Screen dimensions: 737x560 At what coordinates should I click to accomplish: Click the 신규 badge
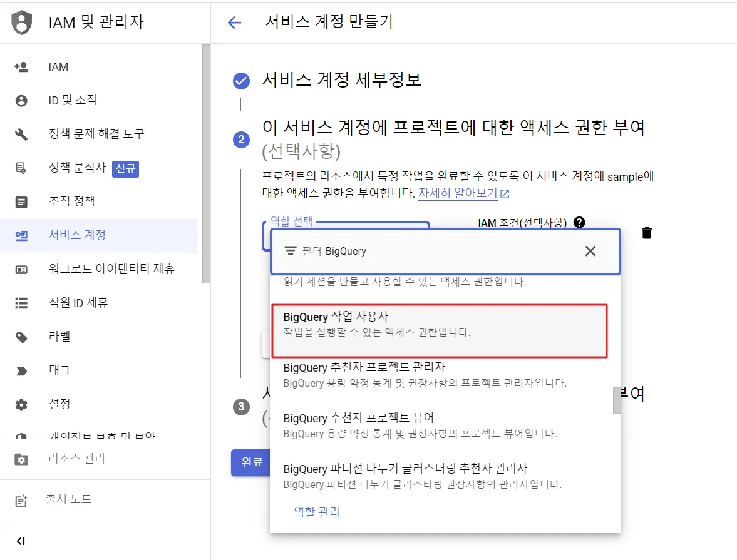(x=125, y=169)
